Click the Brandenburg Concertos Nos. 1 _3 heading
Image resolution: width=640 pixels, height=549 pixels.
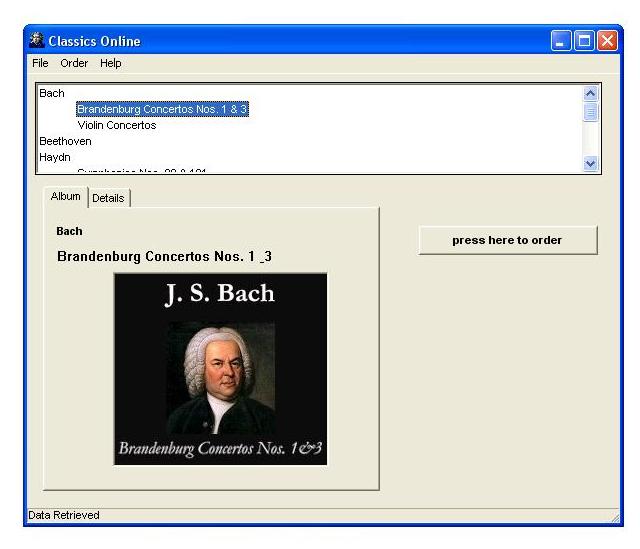pos(164,256)
